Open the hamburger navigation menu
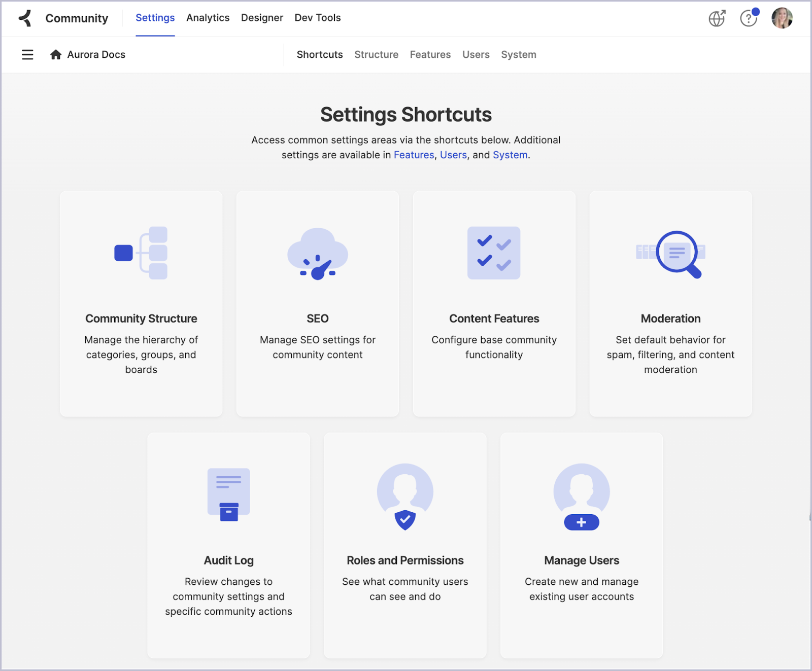Viewport: 812px width, 671px height. coord(27,54)
